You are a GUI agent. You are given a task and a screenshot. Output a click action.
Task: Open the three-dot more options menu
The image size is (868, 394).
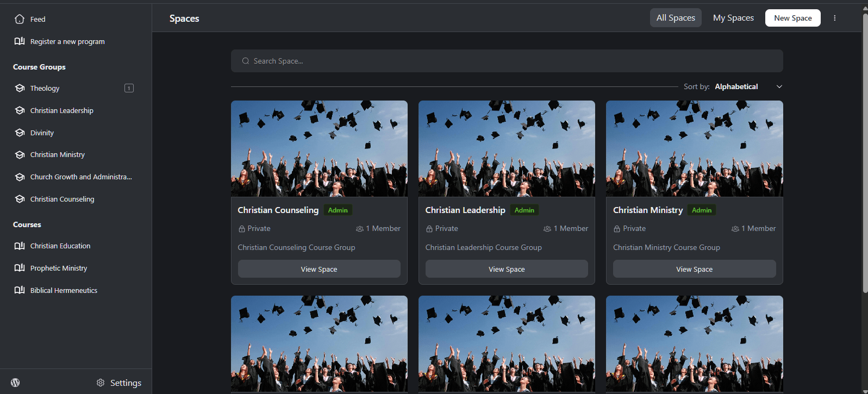point(834,18)
